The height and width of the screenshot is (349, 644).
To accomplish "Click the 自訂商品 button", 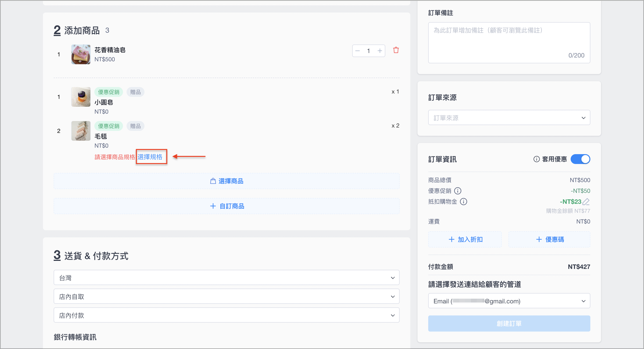I will pos(227,206).
